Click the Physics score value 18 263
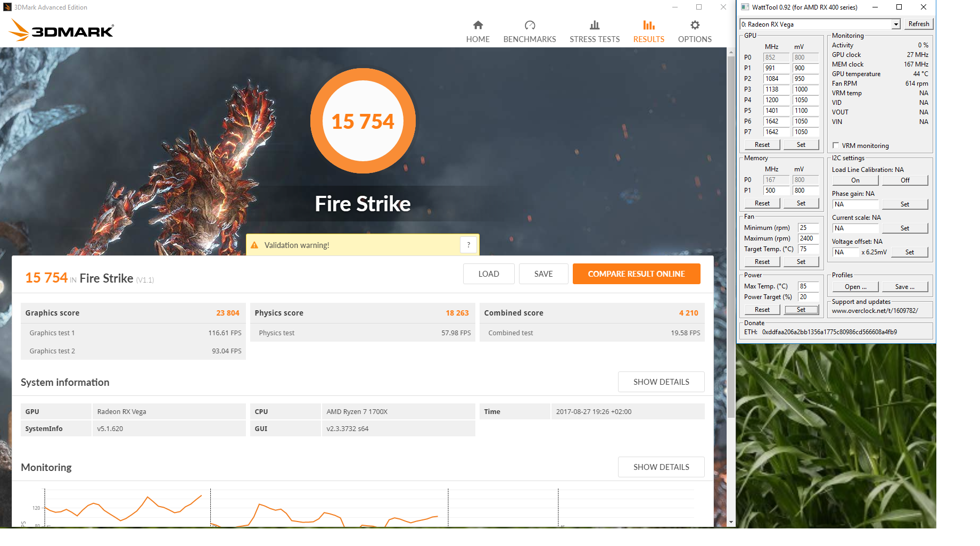980x546 pixels. click(457, 313)
